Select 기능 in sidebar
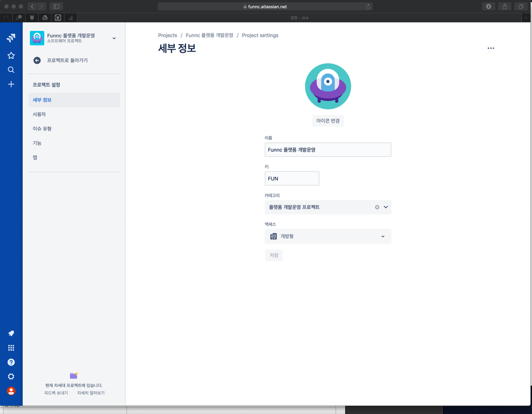The width and height of the screenshot is (532, 414). pos(74,143)
